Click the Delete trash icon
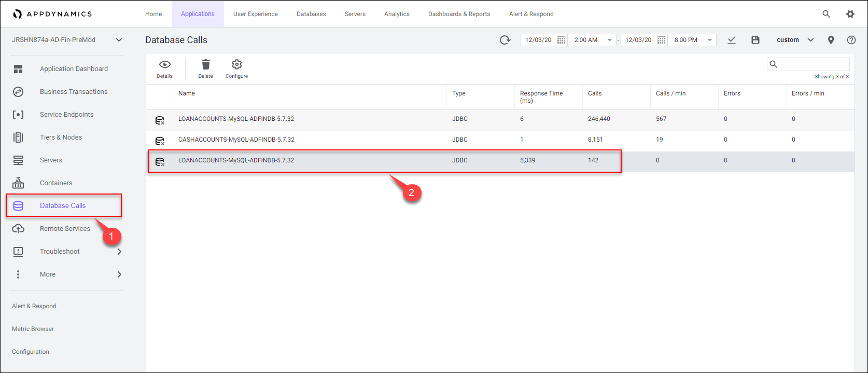 click(206, 65)
